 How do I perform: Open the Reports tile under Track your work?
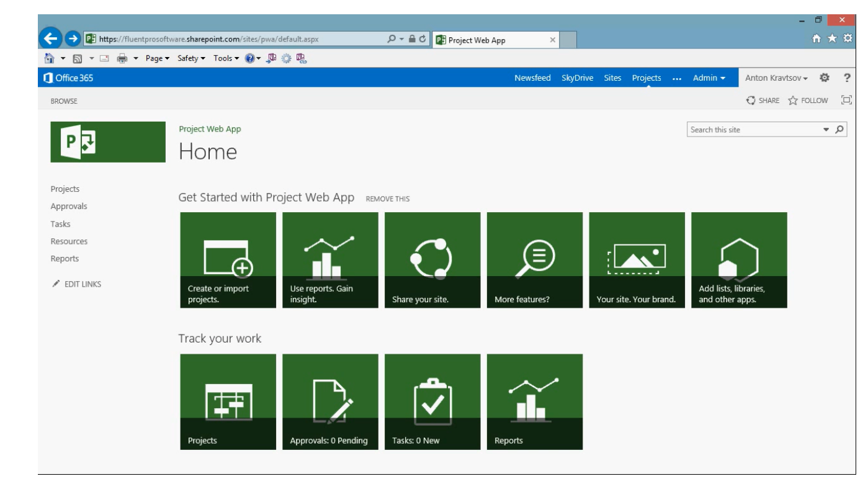click(535, 402)
